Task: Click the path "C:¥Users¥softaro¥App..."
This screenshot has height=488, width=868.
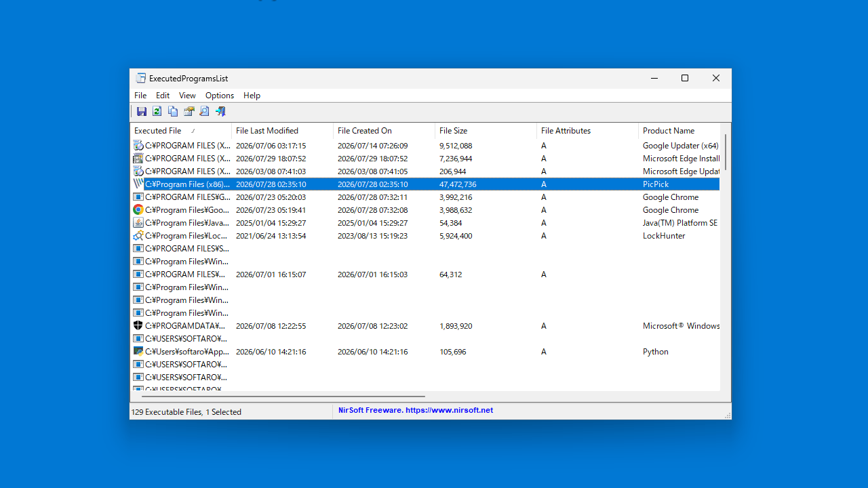Action: pos(187,352)
